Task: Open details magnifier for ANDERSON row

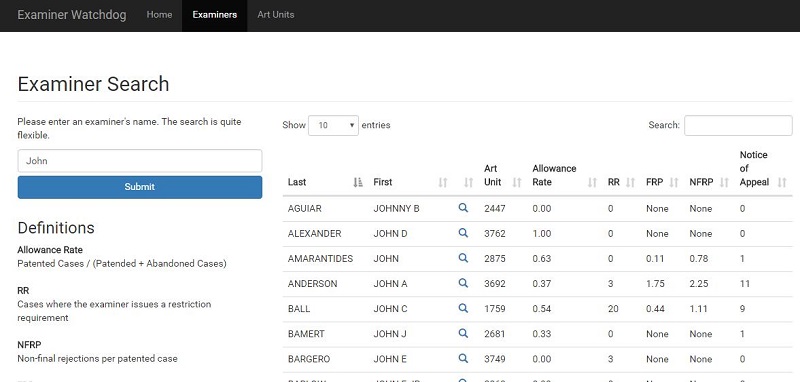Action: pos(463,283)
